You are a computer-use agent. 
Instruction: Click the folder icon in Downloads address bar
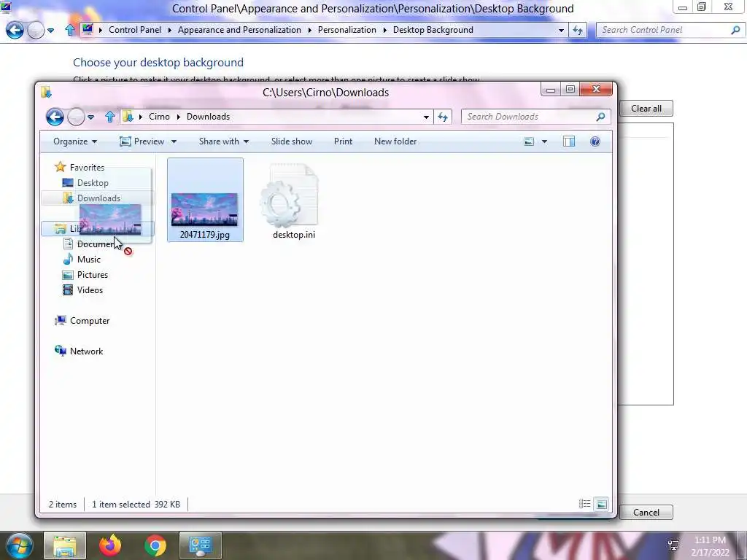(128, 116)
